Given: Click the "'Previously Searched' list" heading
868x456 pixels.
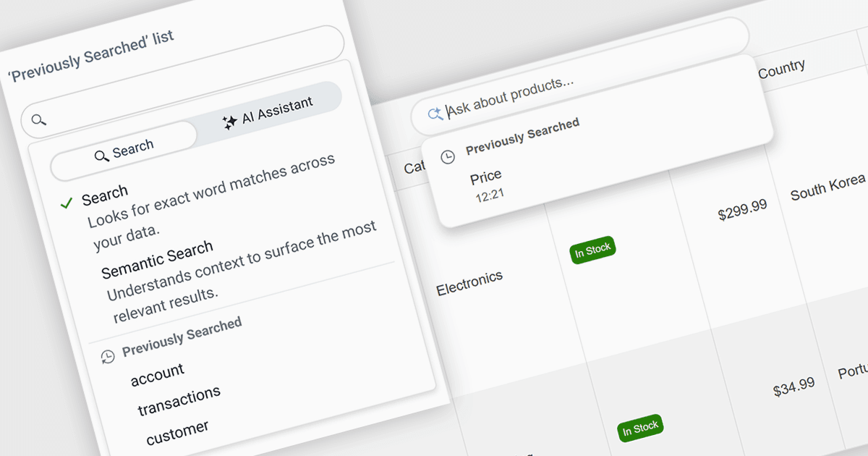Looking at the screenshot, I should pos(90,56).
